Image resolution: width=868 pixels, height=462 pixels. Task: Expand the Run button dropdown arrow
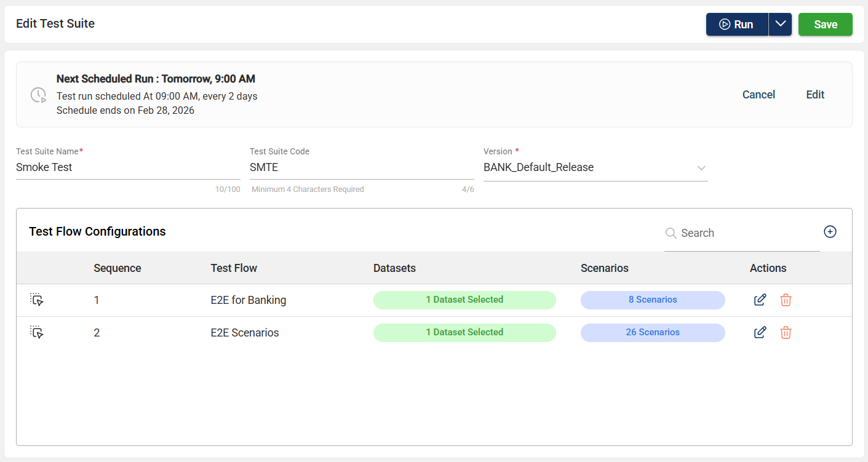(x=780, y=25)
